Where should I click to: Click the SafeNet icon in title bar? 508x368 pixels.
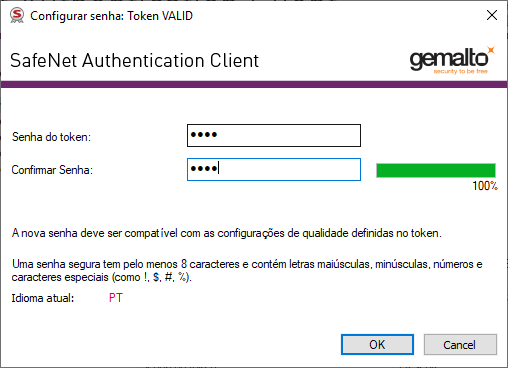(17, 16)
